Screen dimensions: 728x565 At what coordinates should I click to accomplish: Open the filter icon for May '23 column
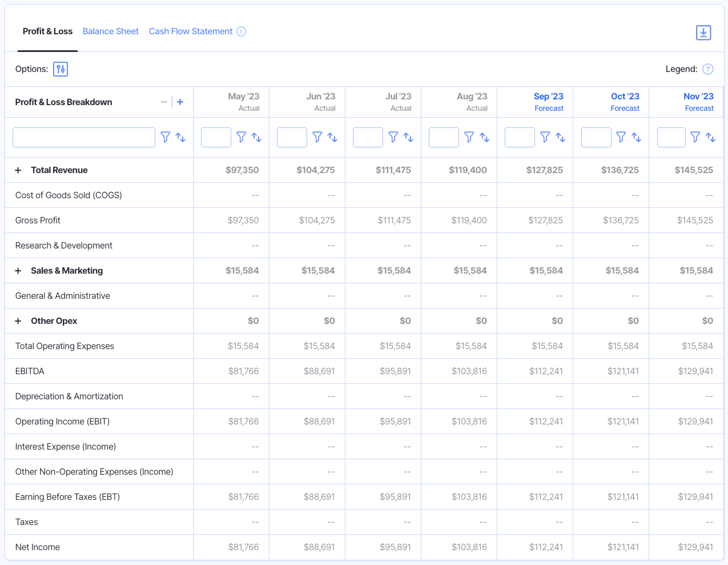pyautogui.click(x=241, y=137)
